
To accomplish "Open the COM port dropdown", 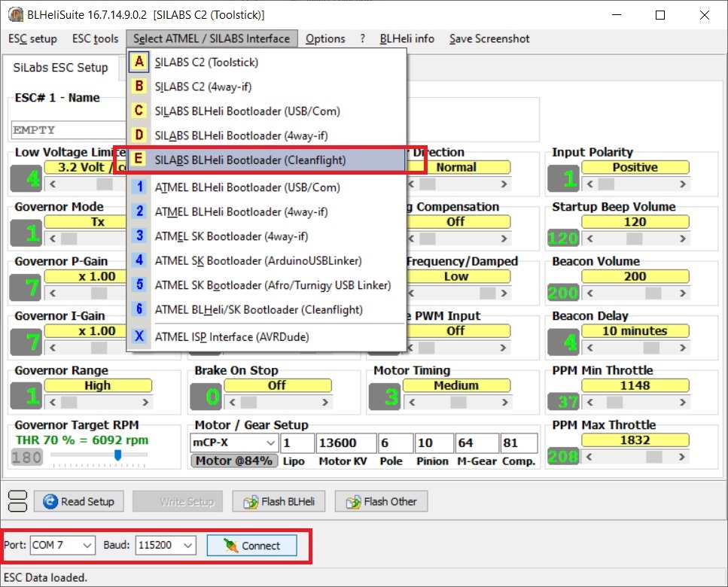I will tap(62, 546).
